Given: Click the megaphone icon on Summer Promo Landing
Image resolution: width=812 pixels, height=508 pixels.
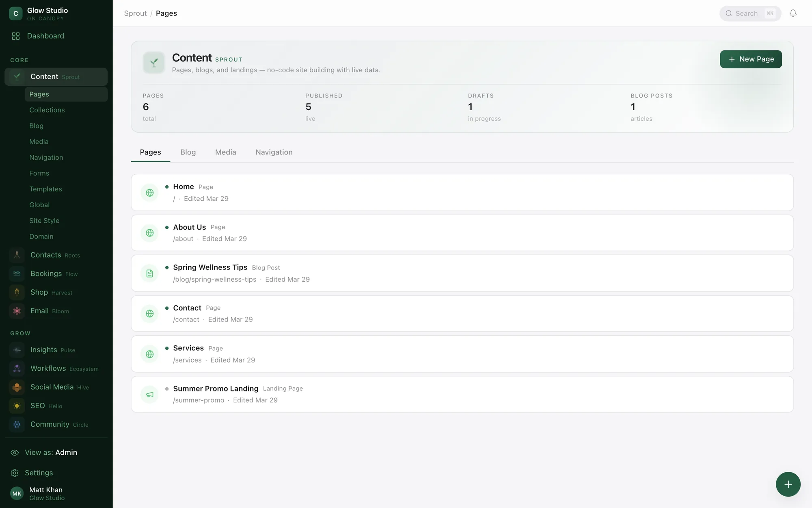Looking at the screenshot, I should point(150,395).
